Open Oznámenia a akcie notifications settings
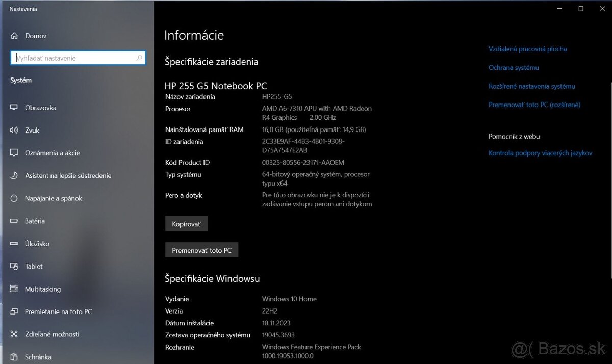The image size is (612, 364). 14,153
